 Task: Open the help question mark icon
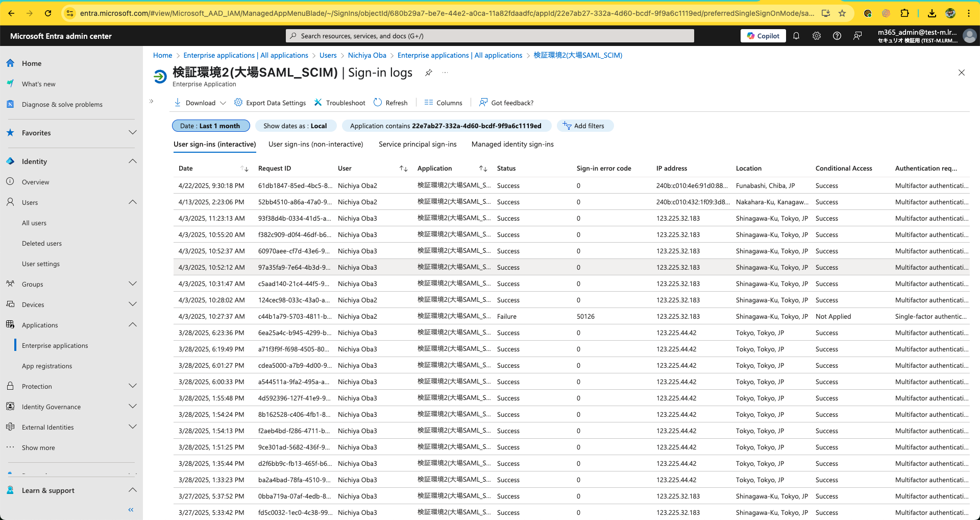837,36
